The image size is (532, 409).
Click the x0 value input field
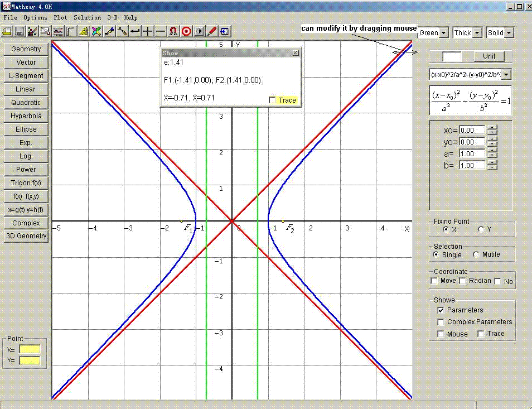click(472, 131)
